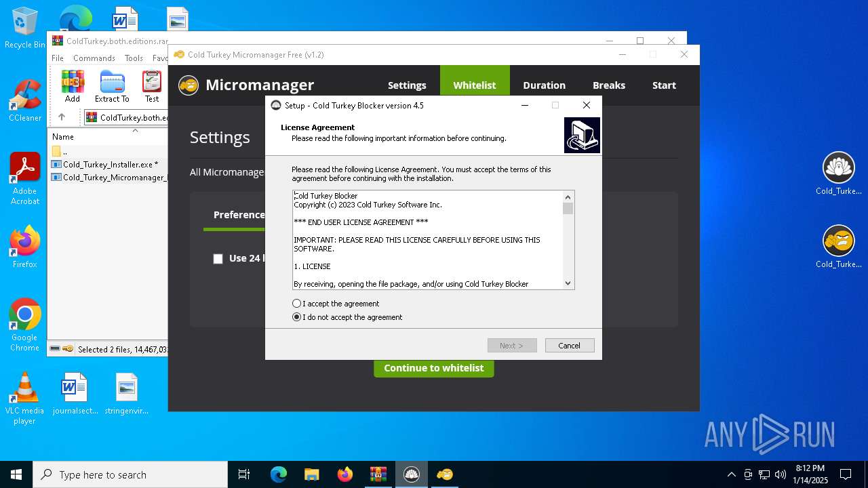Screen dimensions: 868x488
Task: Click the Next button in Setup
Action: click(512, 346)
